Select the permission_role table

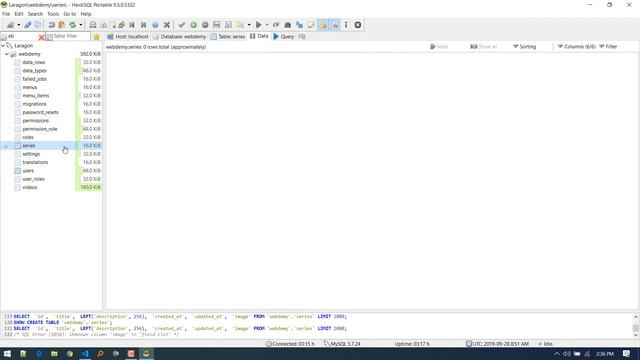40,129
